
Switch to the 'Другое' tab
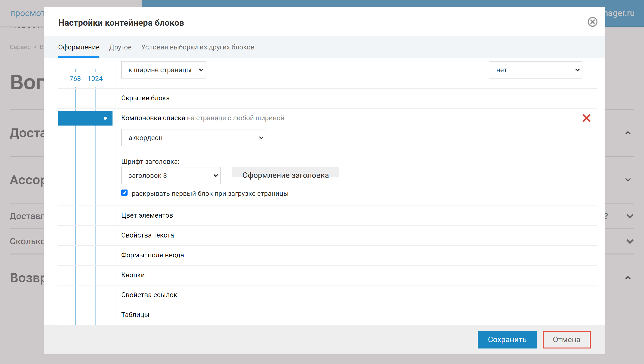(120, 47)
